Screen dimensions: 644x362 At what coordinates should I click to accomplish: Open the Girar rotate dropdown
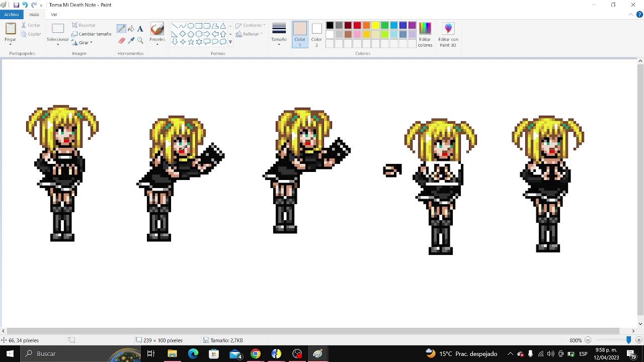pyautogui.click(x=82, y=43)
